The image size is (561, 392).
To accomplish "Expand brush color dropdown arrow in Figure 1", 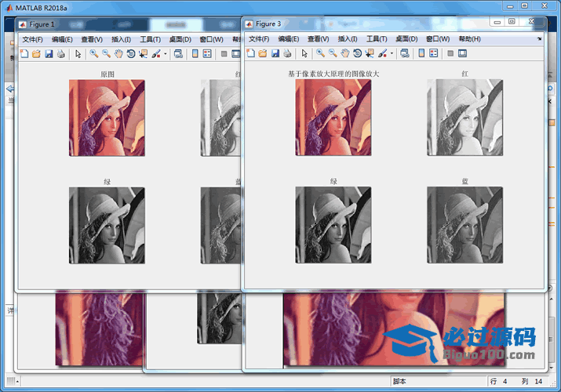I will pyautogui.click(x=165, y=54).
